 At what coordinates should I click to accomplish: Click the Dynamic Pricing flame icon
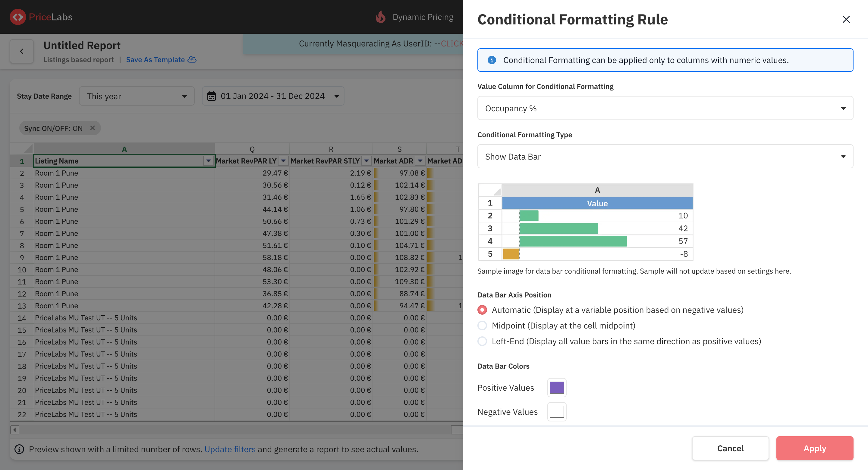(380, 17)
